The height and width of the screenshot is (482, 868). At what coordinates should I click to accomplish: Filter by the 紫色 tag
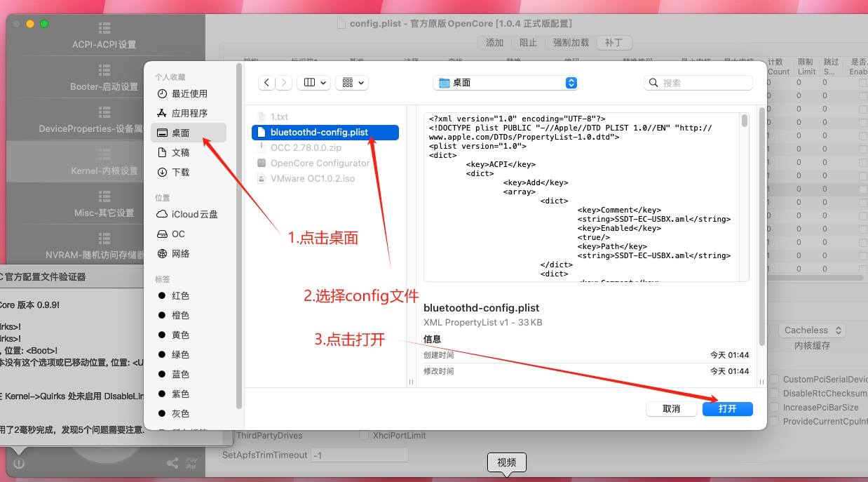coord(189,394)
